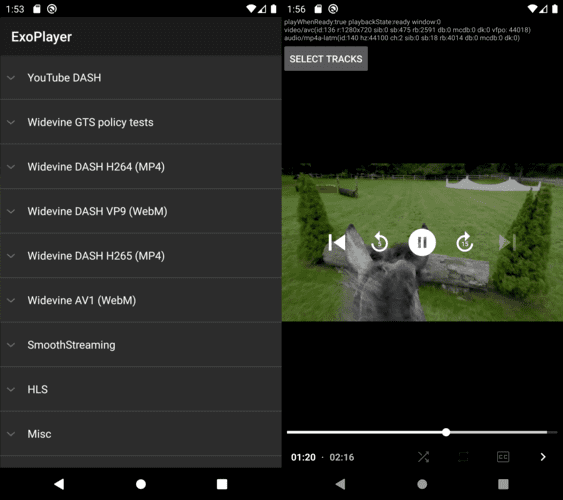The width and height of the screenshot is (563, 500).
Task: Fast forward fifteen seconds icon
Action: (x=465, y=242)
